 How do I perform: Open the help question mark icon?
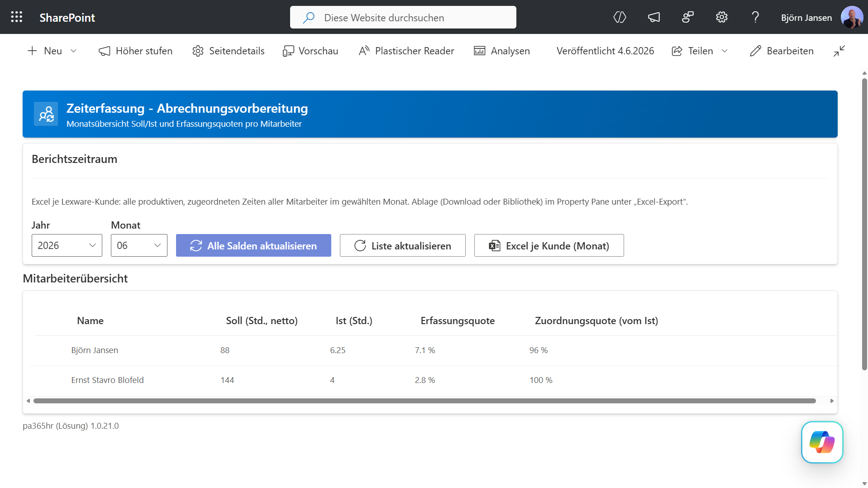click(x=755, y=17)
